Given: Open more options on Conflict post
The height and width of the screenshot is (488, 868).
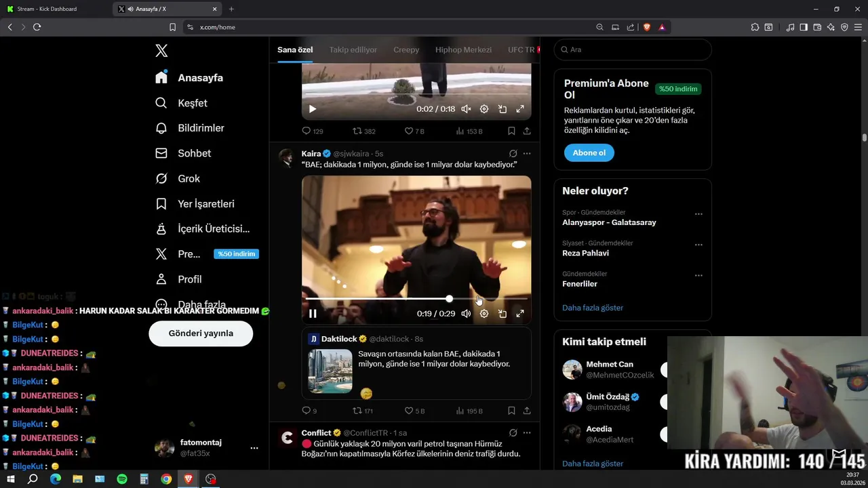Looking at the screenshot, I should [x=527, y=433].
